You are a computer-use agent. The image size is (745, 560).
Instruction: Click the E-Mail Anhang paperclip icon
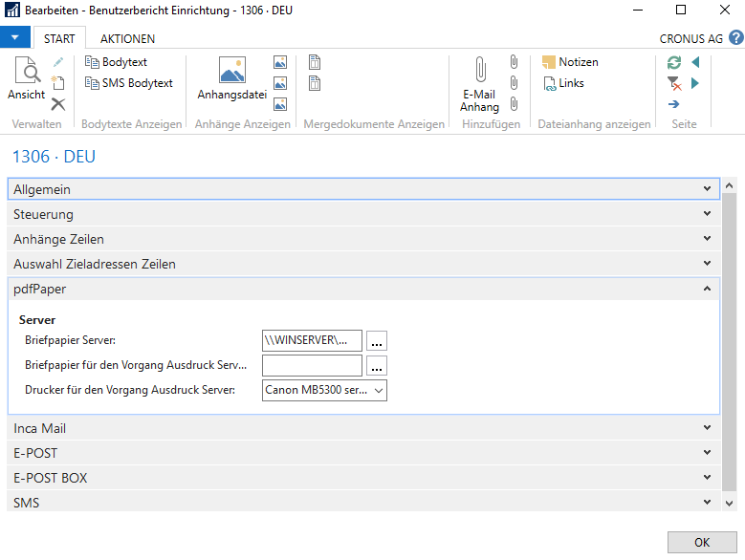[x=480, y=70]
